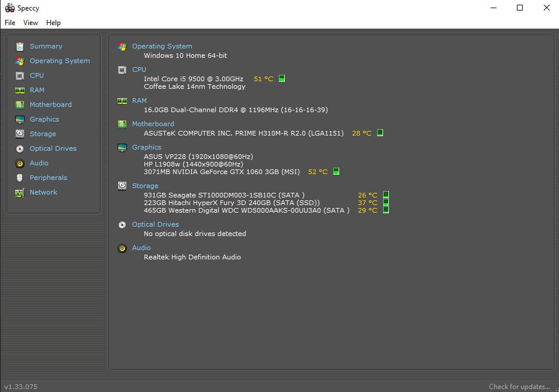The height and width of the screenshot is (392, 559).
Task: Click the 52 °C GPU temperature value
Action: [318, 172]
